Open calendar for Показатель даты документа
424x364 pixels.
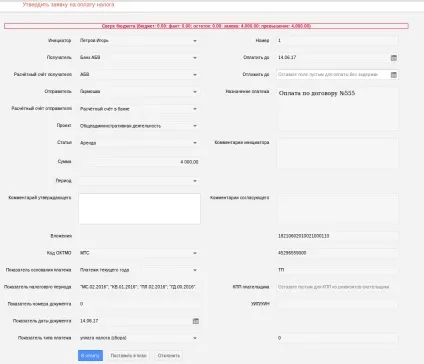click(196, 321)
